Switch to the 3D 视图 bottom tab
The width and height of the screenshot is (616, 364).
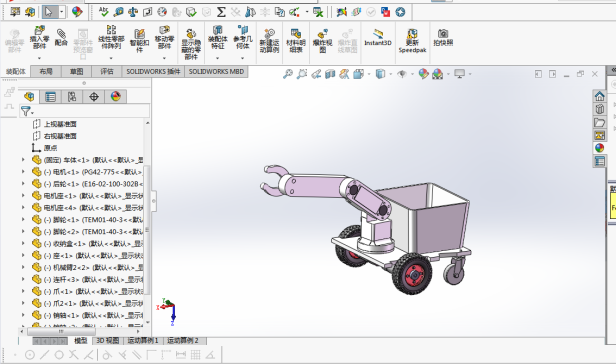tap(108, 340)
